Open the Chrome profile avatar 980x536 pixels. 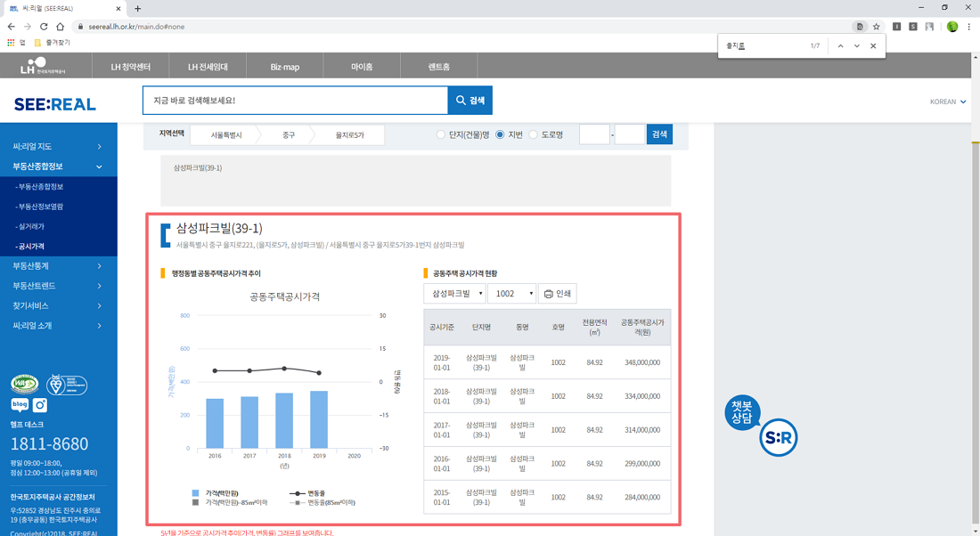(951, 26)
